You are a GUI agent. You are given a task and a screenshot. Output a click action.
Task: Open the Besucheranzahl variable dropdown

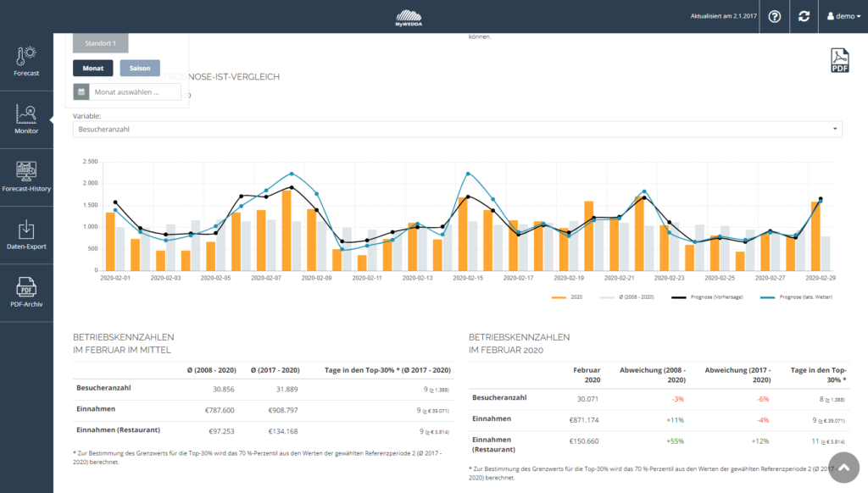pos(458,130)
